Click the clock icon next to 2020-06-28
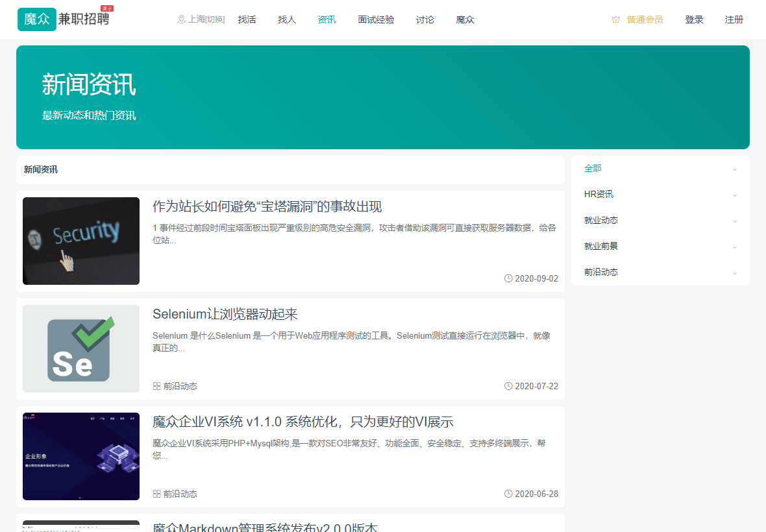 pyautogui.click(x=508, y=494)
